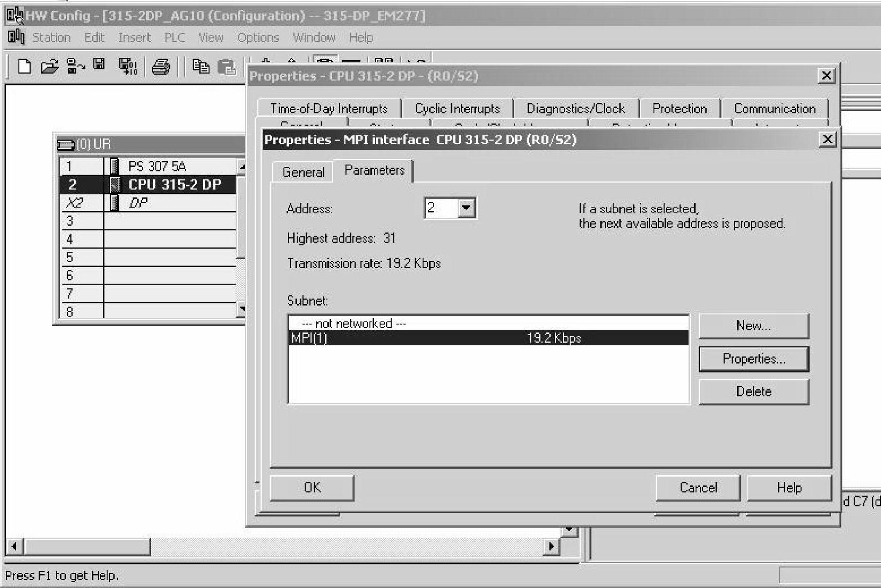The width and height of the screenshot is (881, 588).
Task: Switch to the Cyclic Interrupts tab
Action: (457, 108)
